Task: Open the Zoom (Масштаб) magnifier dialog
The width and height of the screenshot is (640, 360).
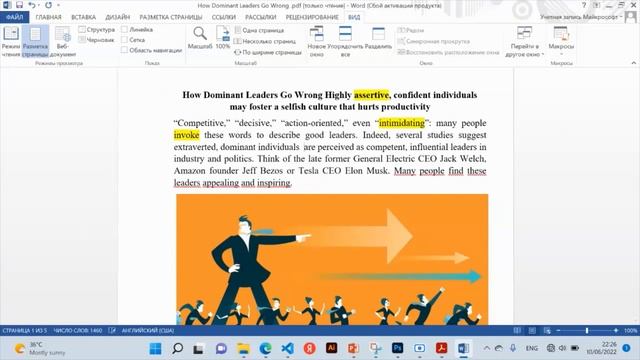Action: (x=200, y=38)
